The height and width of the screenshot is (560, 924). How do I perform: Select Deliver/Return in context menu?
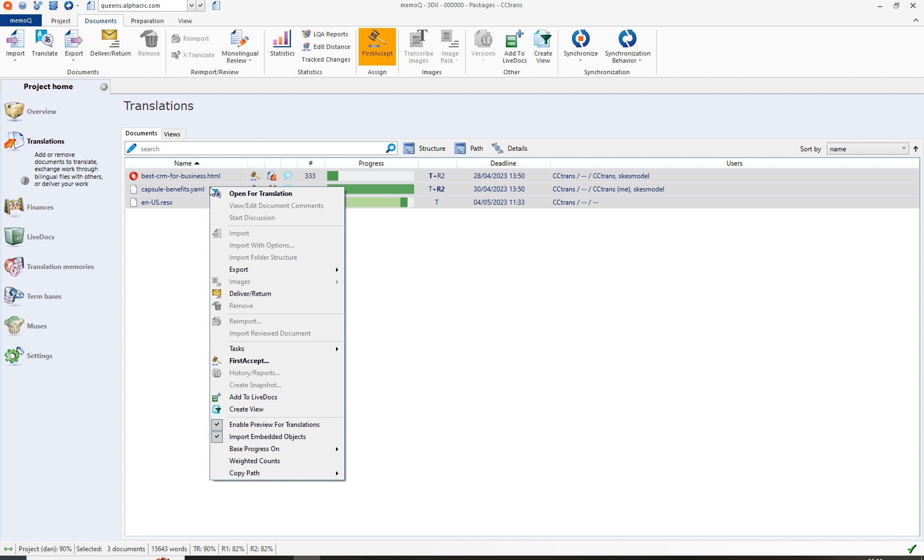(x=277, y=294)
